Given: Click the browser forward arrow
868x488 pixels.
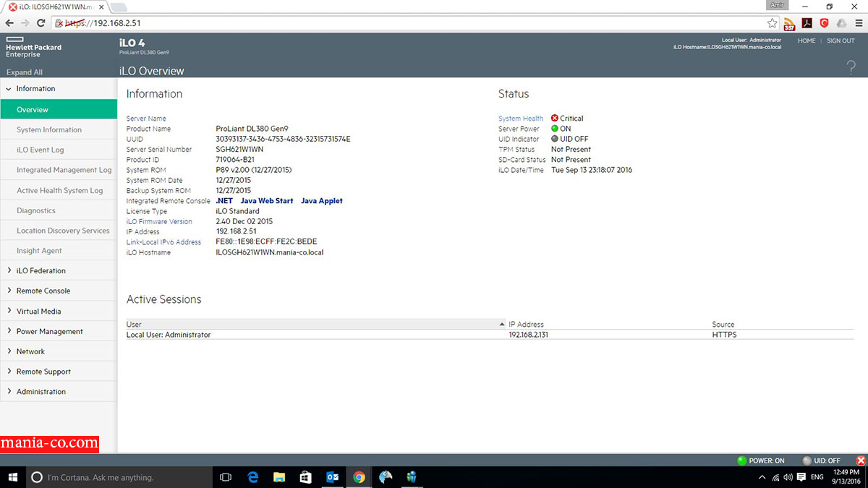Looking at the screenshot, I should coord(26,23).
